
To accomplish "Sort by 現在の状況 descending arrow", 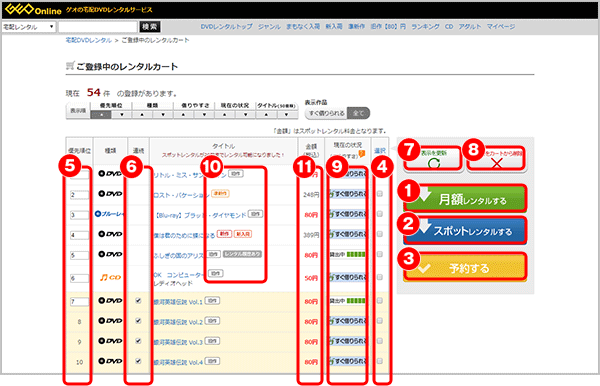I will click(245, 114).
